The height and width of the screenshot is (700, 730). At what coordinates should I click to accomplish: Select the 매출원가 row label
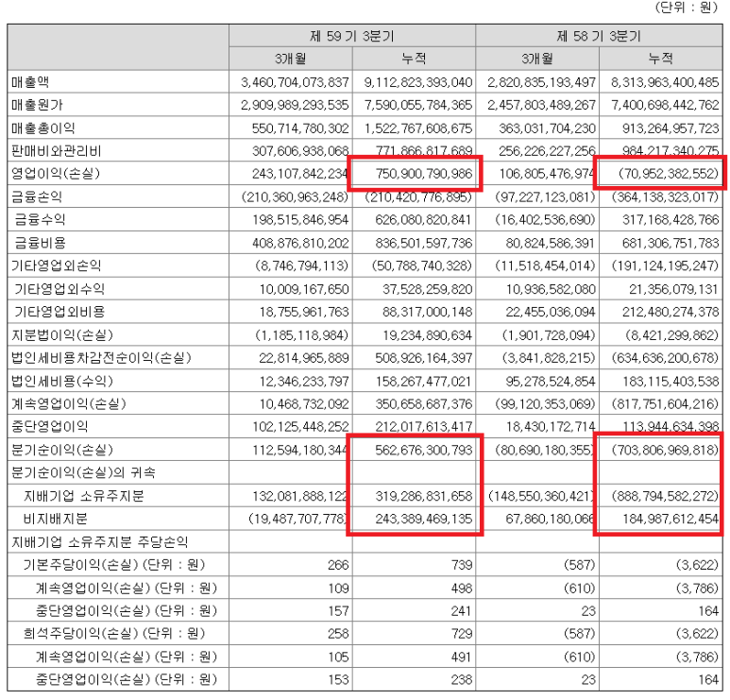click(x=37, y=105)
